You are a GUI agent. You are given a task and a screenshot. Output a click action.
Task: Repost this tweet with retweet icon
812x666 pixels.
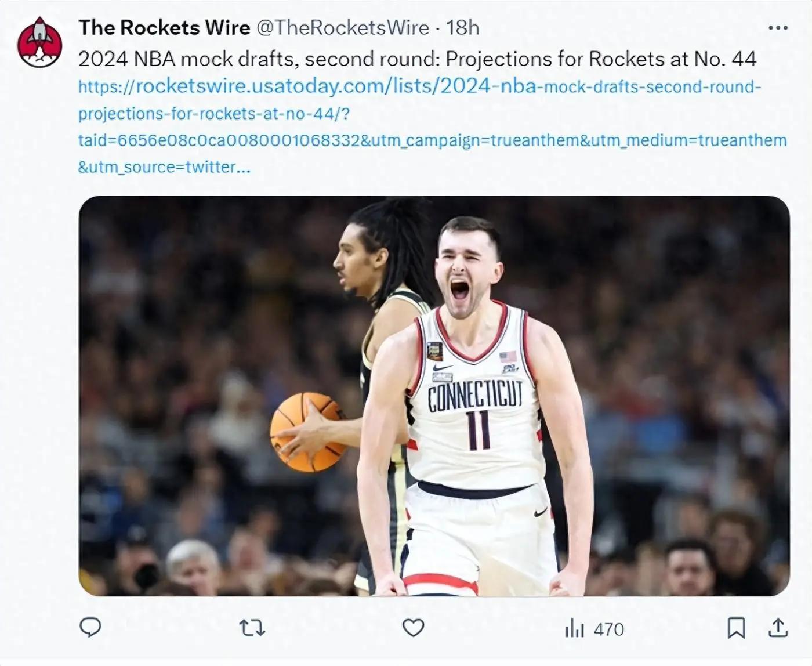point(252,628)
